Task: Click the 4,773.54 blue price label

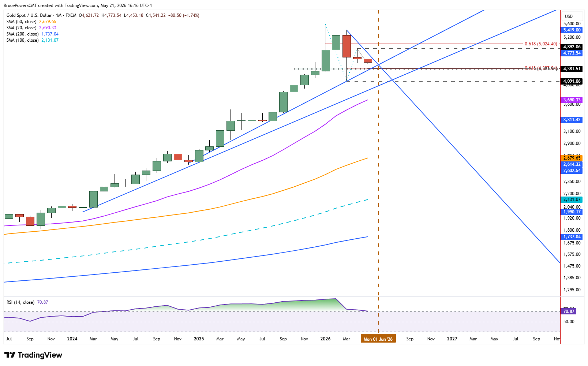Action: [572, 53]
